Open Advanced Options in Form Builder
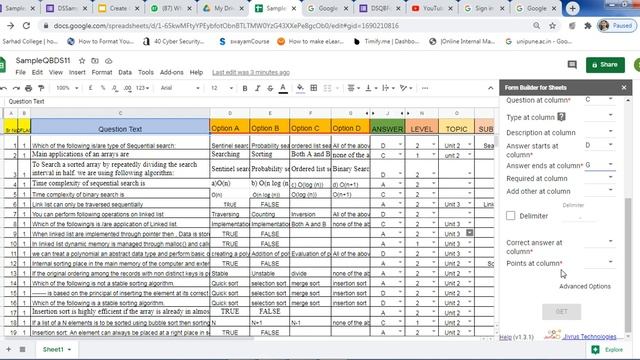The height and width of the screenshot is (360, 640). click(x=585, y=287)
